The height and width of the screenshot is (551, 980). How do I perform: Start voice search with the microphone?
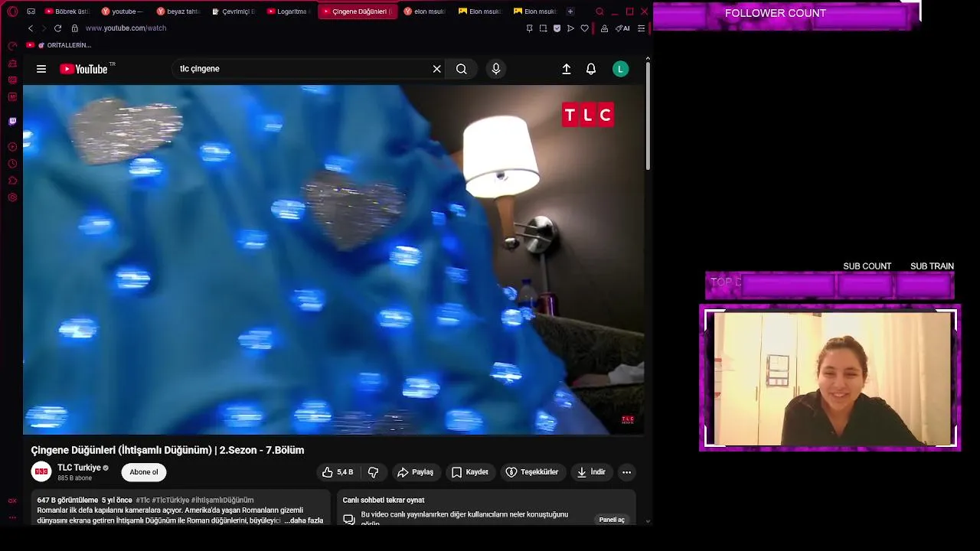(x=496, y=69)
